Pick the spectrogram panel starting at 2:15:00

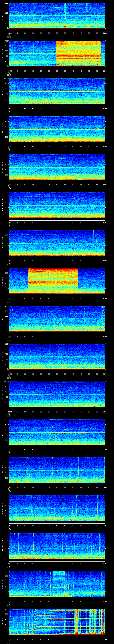pos(57,205)
